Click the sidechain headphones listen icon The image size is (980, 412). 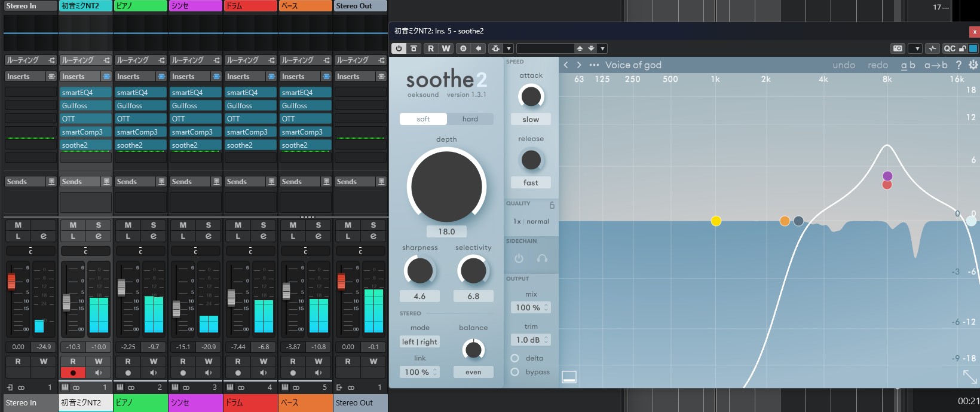pyautogui.click(x=542, y=258)
